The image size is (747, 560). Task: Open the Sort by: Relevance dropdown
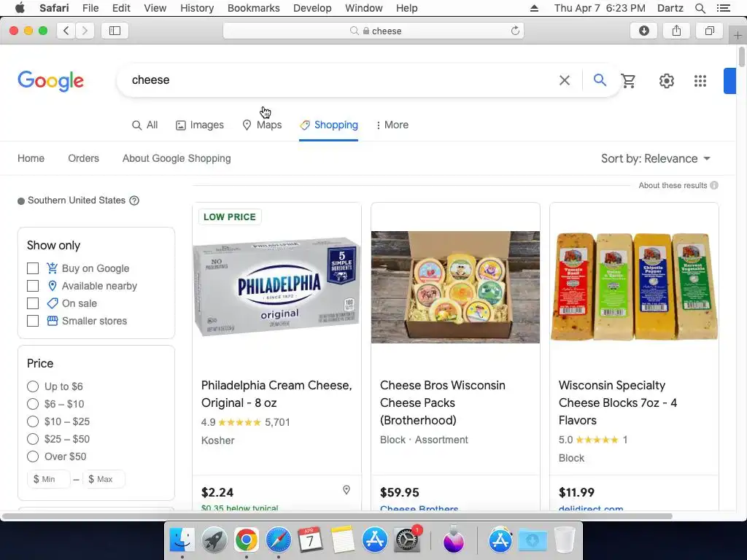coord(656,158)
